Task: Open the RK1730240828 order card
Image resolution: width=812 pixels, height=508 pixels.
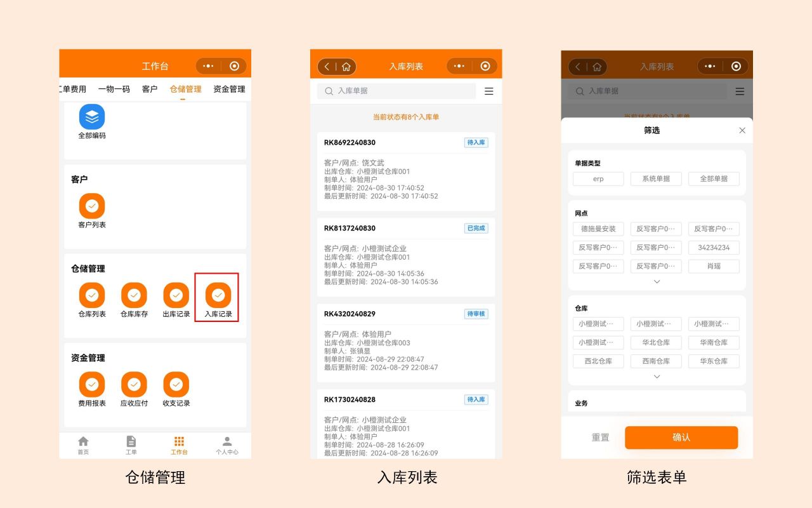Action: [406, 424]
